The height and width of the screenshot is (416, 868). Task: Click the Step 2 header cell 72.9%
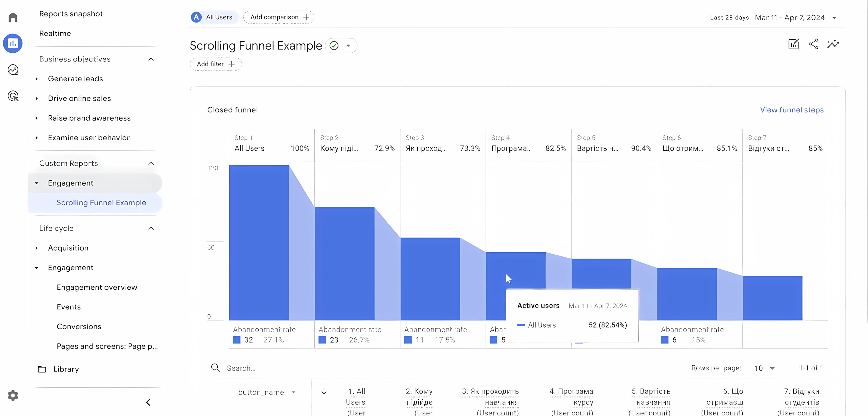(357, 145)
